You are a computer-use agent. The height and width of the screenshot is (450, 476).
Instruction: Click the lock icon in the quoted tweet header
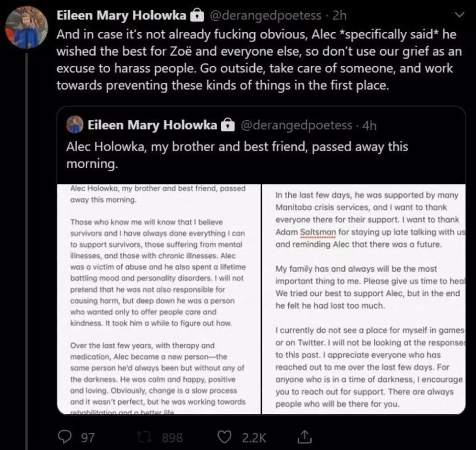(x=227, y=125)
